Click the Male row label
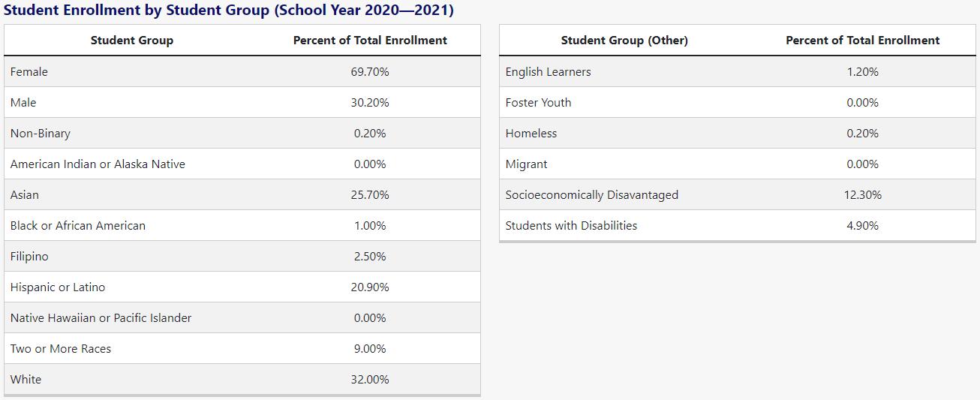Image resolution: width=980 pixels, height=400 pixels. [x=23, y=103]
